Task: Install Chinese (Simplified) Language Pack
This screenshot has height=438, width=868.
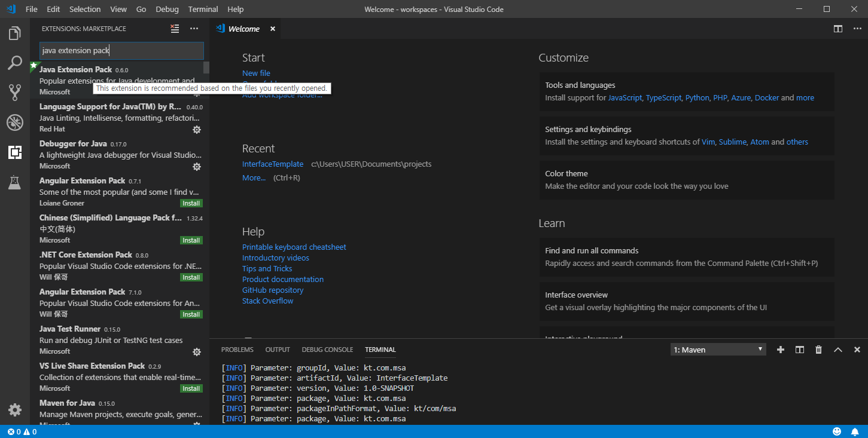Action: tap(191, 240)
